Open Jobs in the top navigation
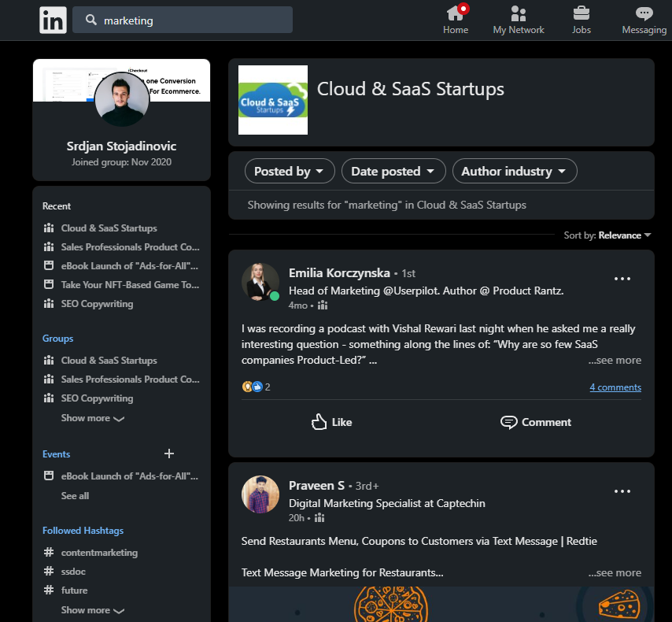The image size is (672, 622). [582, 20]
